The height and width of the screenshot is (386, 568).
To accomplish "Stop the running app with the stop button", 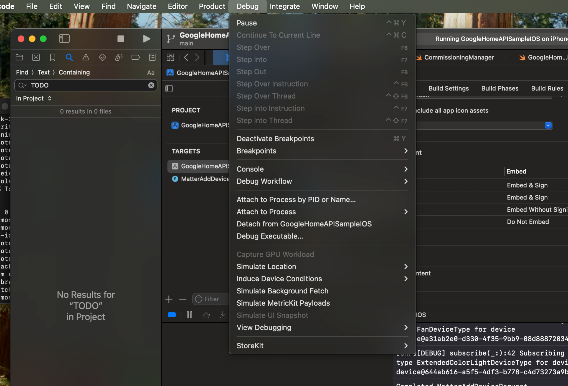I will tap(121, 39).
